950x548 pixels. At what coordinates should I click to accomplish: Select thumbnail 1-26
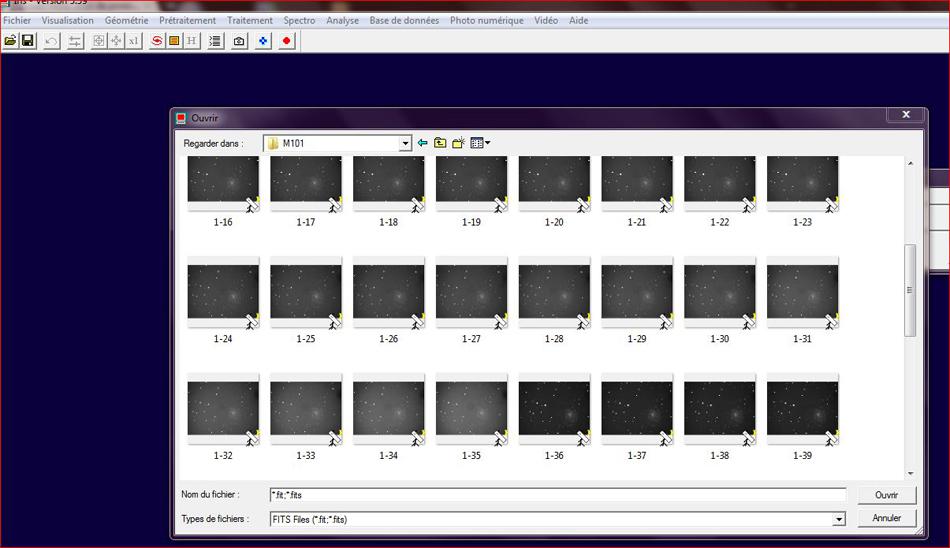(x=388, y=292)
